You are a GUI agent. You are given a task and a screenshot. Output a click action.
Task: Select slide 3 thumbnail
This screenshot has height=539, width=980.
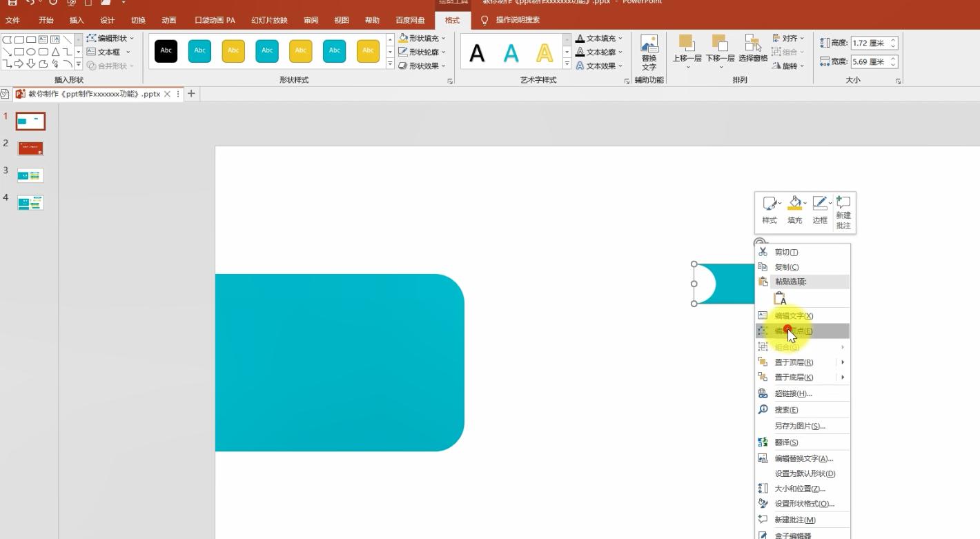[x=30, y=175]
